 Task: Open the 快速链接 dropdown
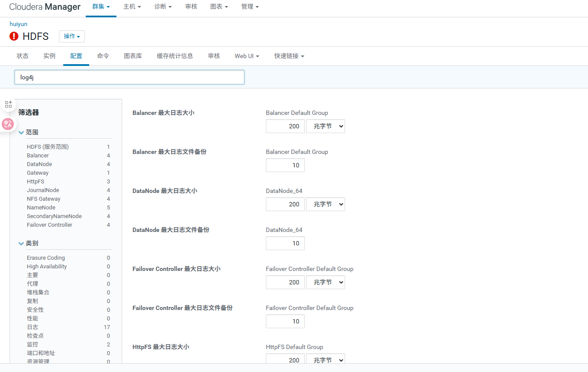pos(289,56)
